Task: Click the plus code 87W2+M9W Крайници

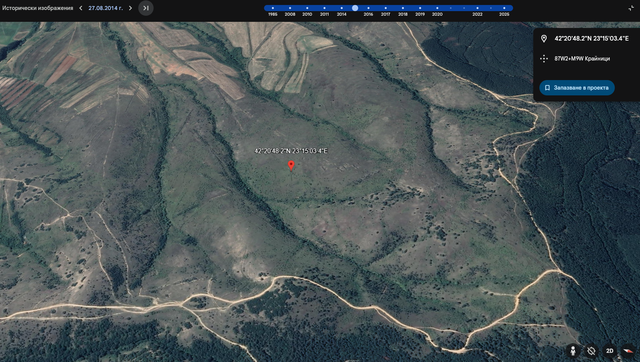Action: (x=582, y=58)
